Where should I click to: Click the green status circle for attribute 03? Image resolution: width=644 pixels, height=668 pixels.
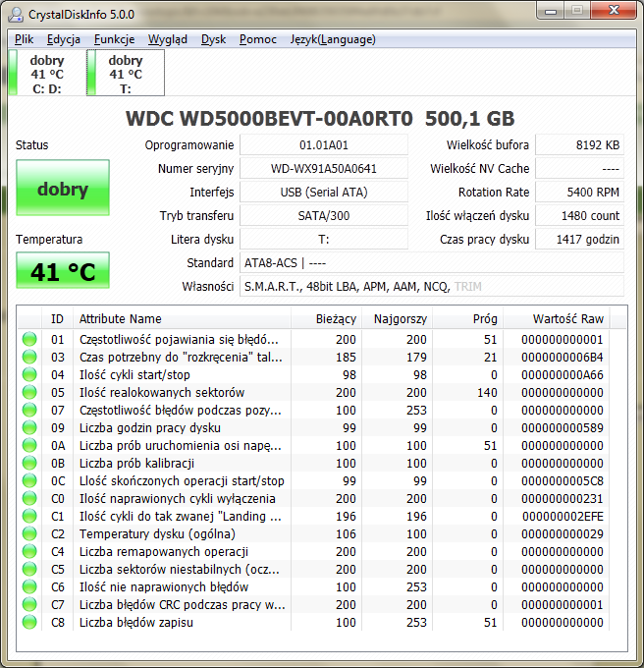tap(29, 357)
